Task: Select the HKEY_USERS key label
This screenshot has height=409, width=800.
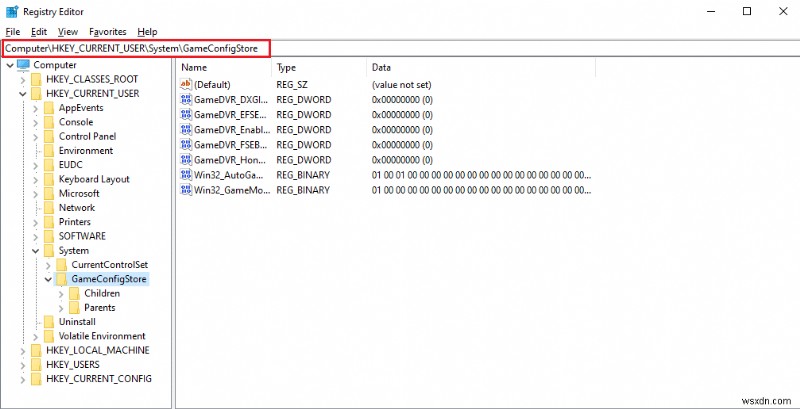Action: coord(72,365)
